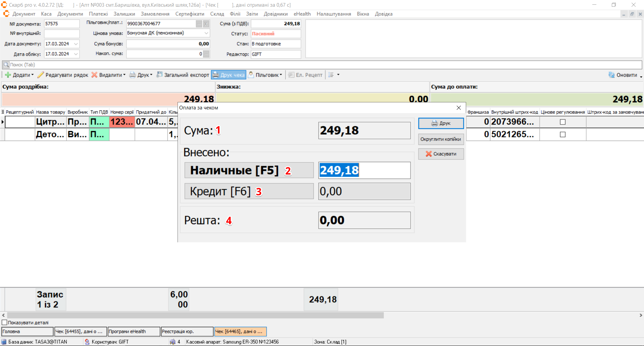Image resolution: width=644 pixels, height=346 pixels.
Task: Expand the Цінова умова dropdown
Action: (x=206, y=33)
